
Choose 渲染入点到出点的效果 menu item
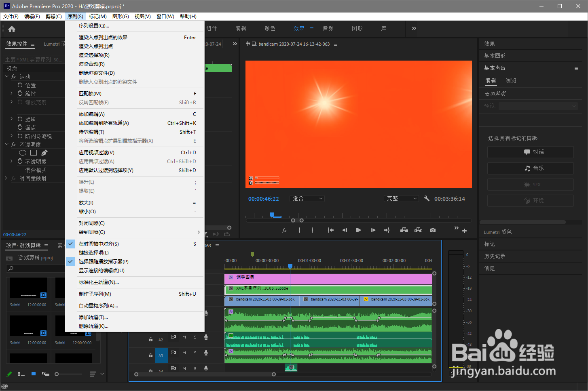coord(135,38)
